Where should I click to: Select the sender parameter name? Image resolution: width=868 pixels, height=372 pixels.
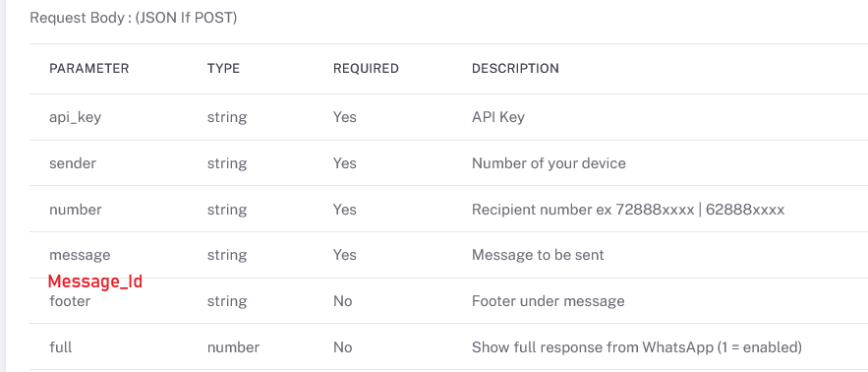coord(73,163)
